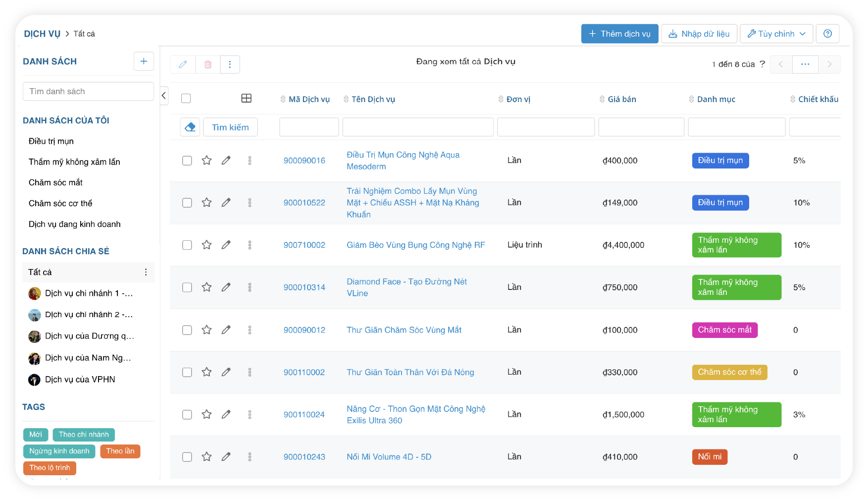Select Dịch vụ của VPHN shared list
Image resolution: width=868 pixels, height=501 pixels.
pos(80,380)
